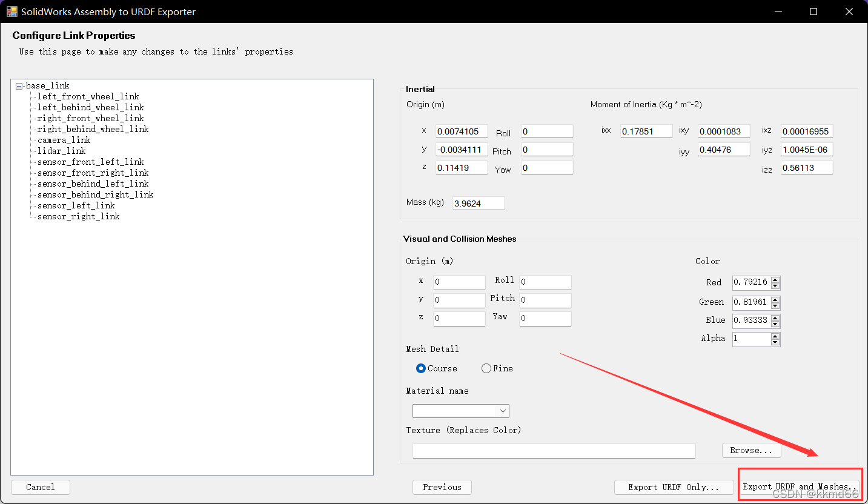Edit the visual mesh Roll field
This screenshot has width=868, height=504.
point(545,282)
